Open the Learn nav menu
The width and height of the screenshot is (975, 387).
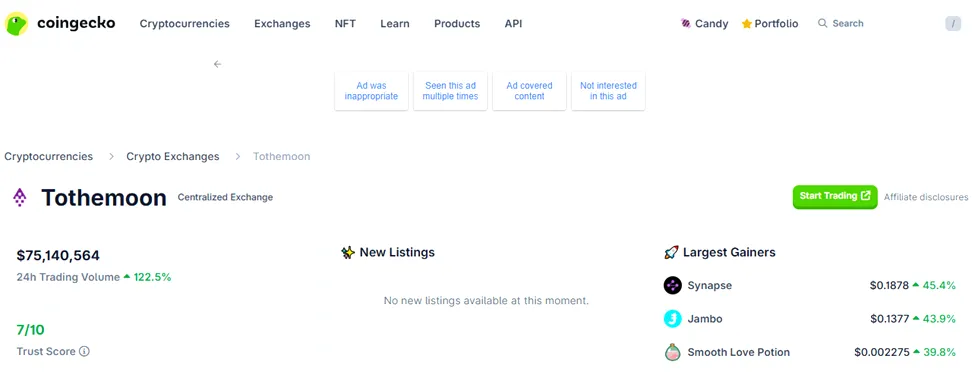(x=395, y=24)
